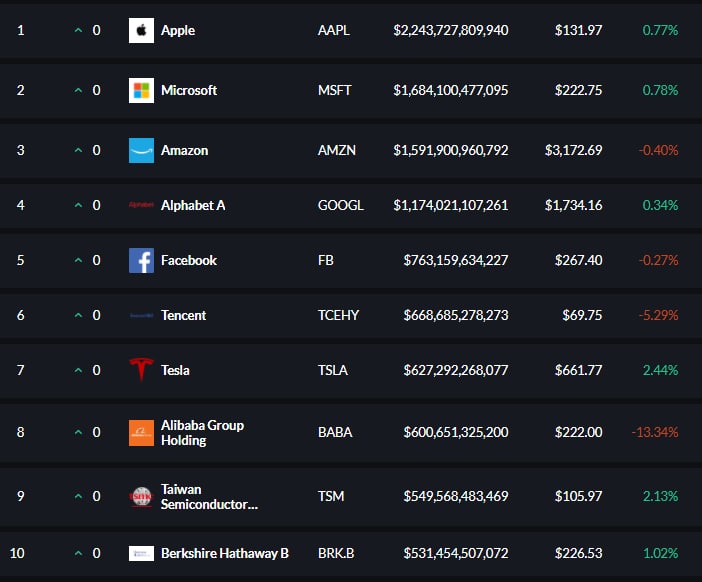Select the MSFT ticker symbol

click(334, 90)
